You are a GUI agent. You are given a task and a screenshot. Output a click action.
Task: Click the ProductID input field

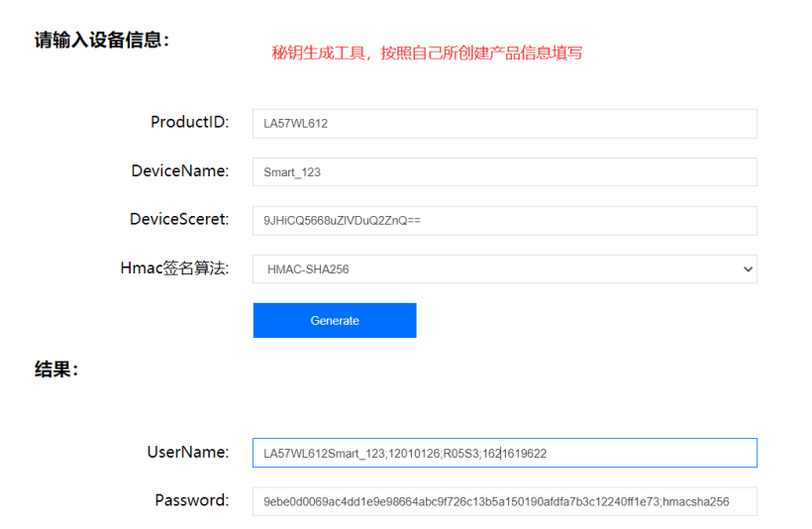point(504,124)
